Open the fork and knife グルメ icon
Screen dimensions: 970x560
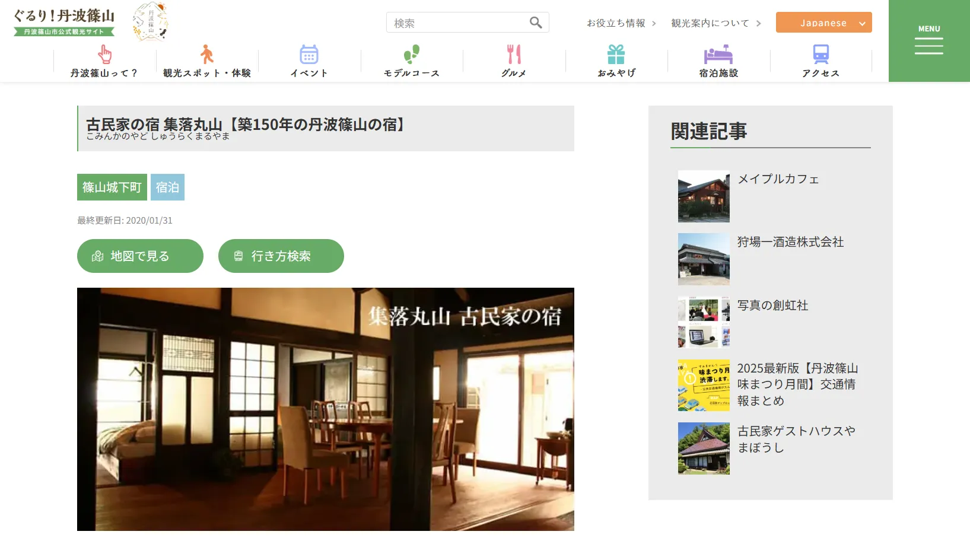(514, 55)
